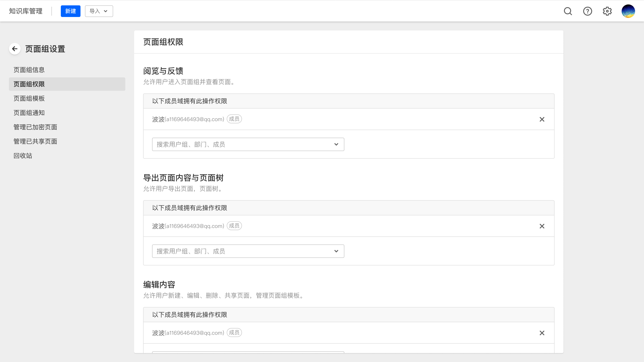This screenshot has width=644, height=362.
Task: Remove 波波 from 编辑内容 permission
Action: (x=542, y=333)
